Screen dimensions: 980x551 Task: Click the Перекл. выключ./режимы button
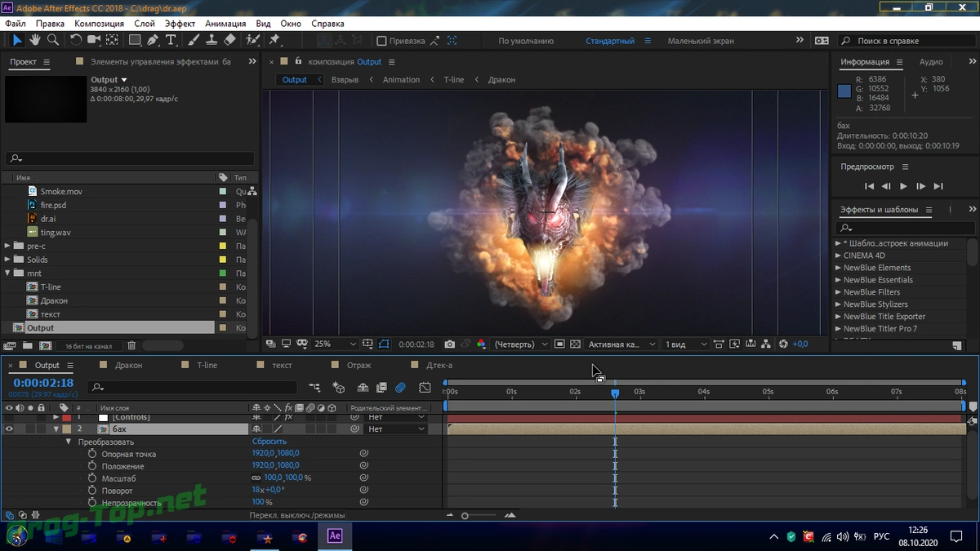coord(297,515)
